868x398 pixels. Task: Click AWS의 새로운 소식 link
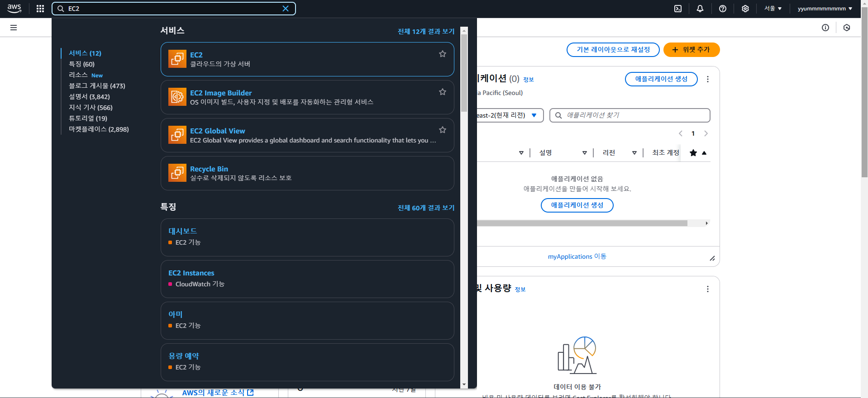218,393
